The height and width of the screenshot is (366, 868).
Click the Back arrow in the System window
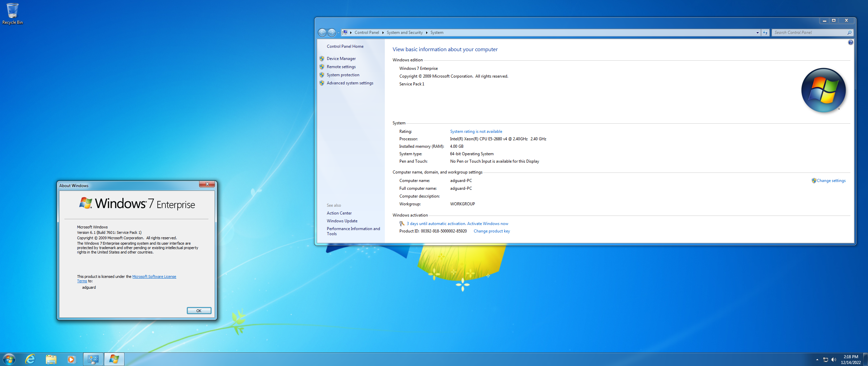[x=322, y=33]
